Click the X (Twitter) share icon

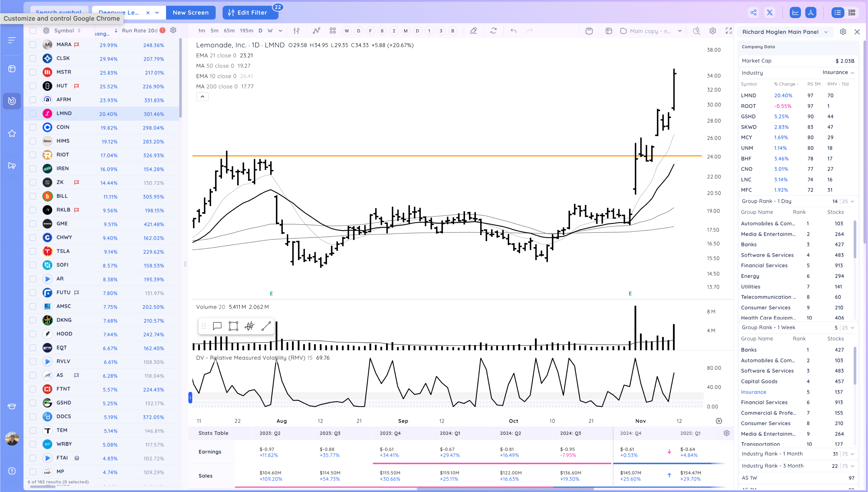point(769,13)
